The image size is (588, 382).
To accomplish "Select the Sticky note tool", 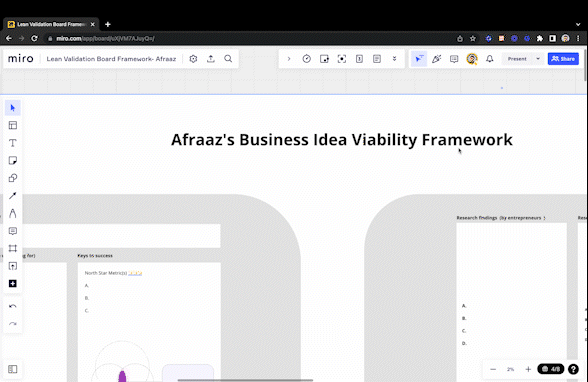I will pos(13,160).
